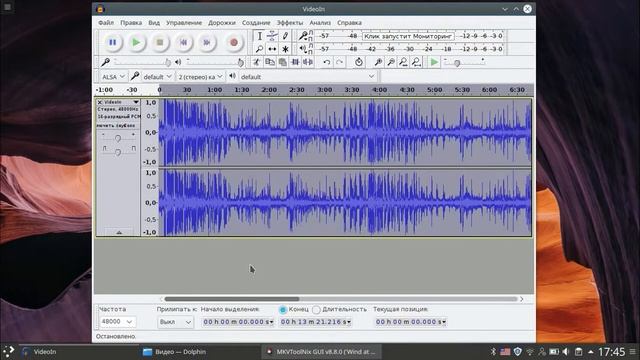Close the VideoIn track with X

tap(100, 102)
